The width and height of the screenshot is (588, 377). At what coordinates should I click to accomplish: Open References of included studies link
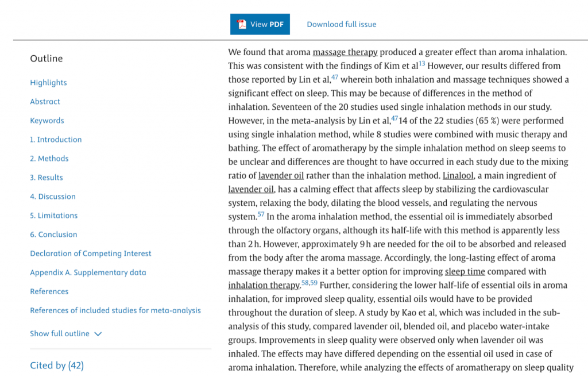tap(115, 310)
